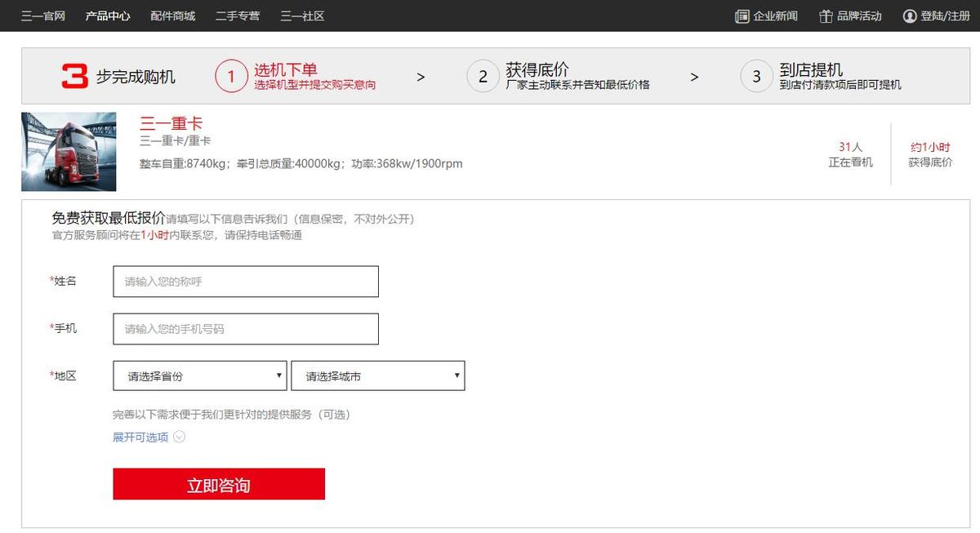Visit the 三一社区 navigation item

click(x=302, y=16)
